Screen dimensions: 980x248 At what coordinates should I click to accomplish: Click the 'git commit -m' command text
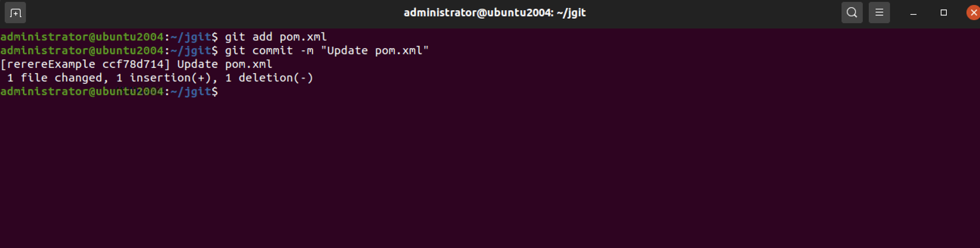[269, 51]
